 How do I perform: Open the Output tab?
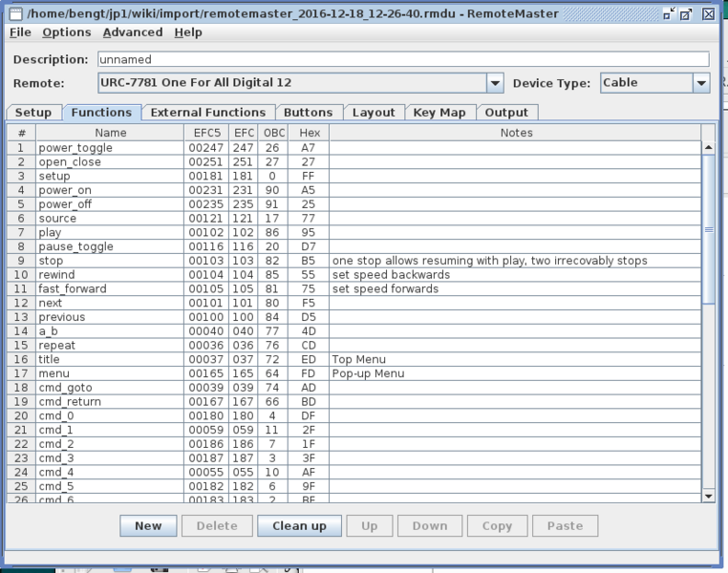click(x=506, y=113)
